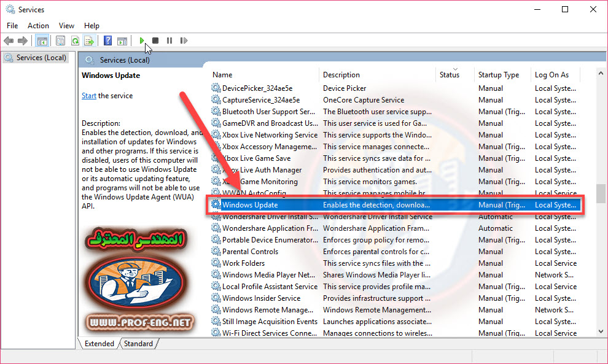608x364 pixels.
Task: Click gear icon beside Portable Device Enumerator
Action: [216, 239]
